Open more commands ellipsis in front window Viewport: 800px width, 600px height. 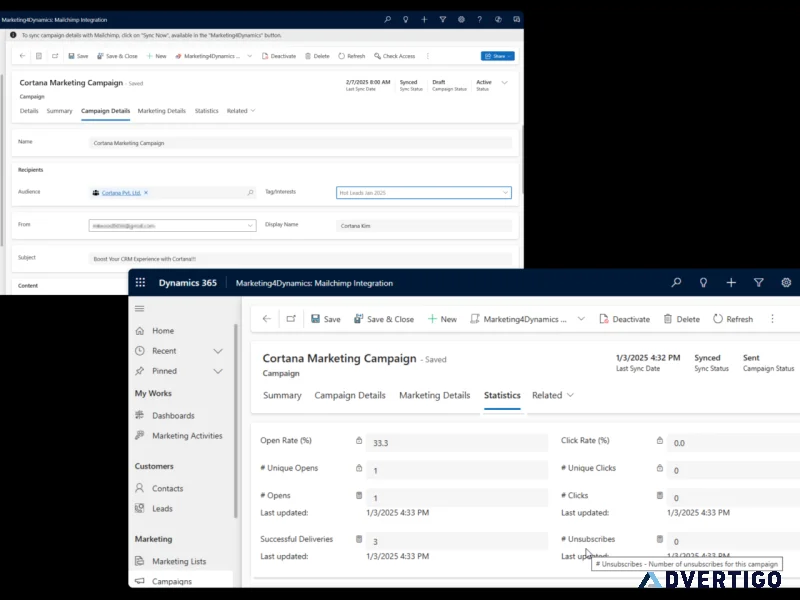click(772, 319)
